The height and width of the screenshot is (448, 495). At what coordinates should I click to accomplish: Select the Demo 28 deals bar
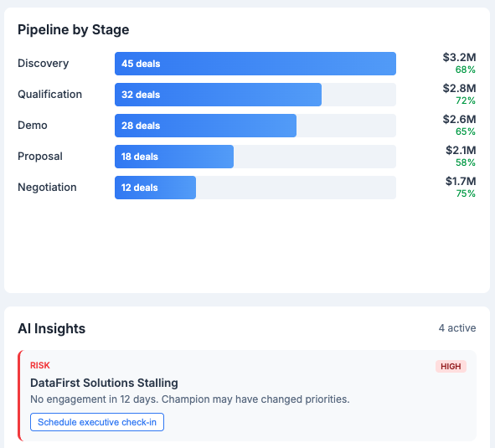tap(205, 126)
